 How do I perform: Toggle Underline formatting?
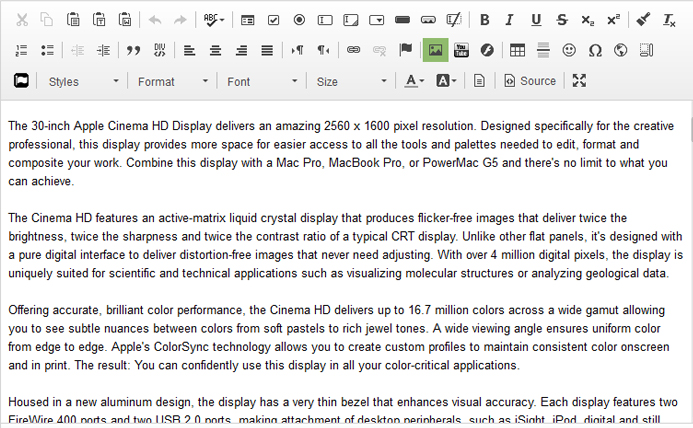coord(536,20)
